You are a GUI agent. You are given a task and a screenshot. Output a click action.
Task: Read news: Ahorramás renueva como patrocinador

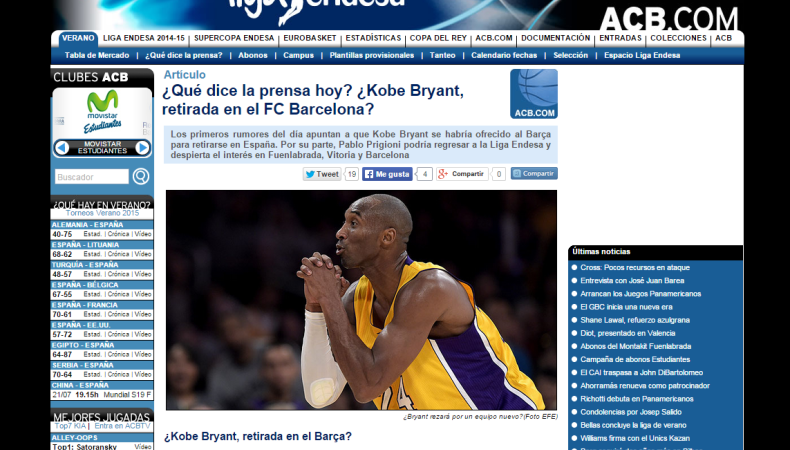point(645,385)
